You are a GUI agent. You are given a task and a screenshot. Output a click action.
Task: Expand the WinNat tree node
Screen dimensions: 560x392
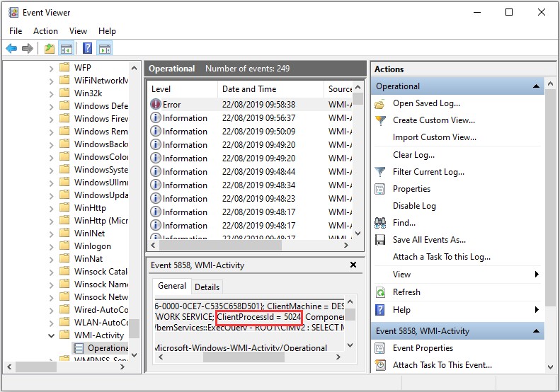(x=52, y=260)
